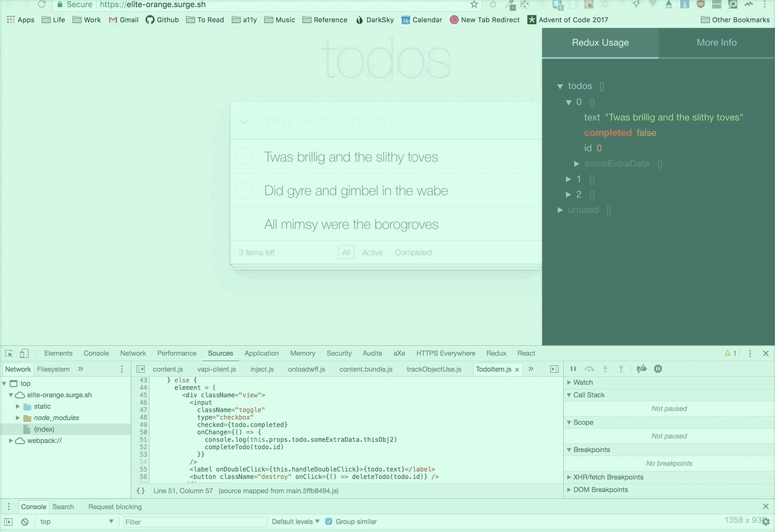Image resolution: width=775 pixels, height=532 pixels.
Task: Toggle the device toolbar icon
Action: point(24,353)
